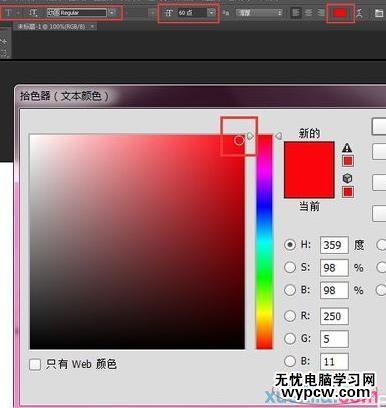The height and width of the screenshot is (408, 386).
Task: Enable the 只有 Web 颜色 checkbox
Action: coord(35,364)
